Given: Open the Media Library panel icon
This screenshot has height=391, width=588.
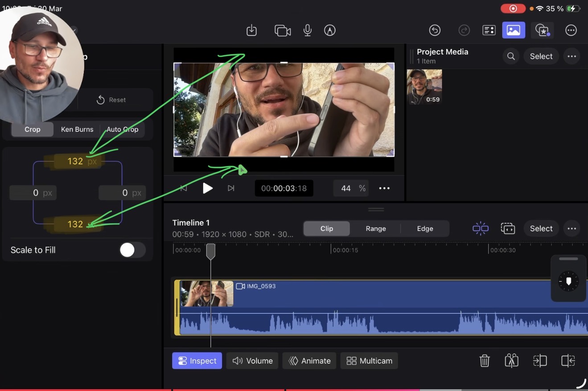Looking at the screenshot, I should tap(514, 30).
